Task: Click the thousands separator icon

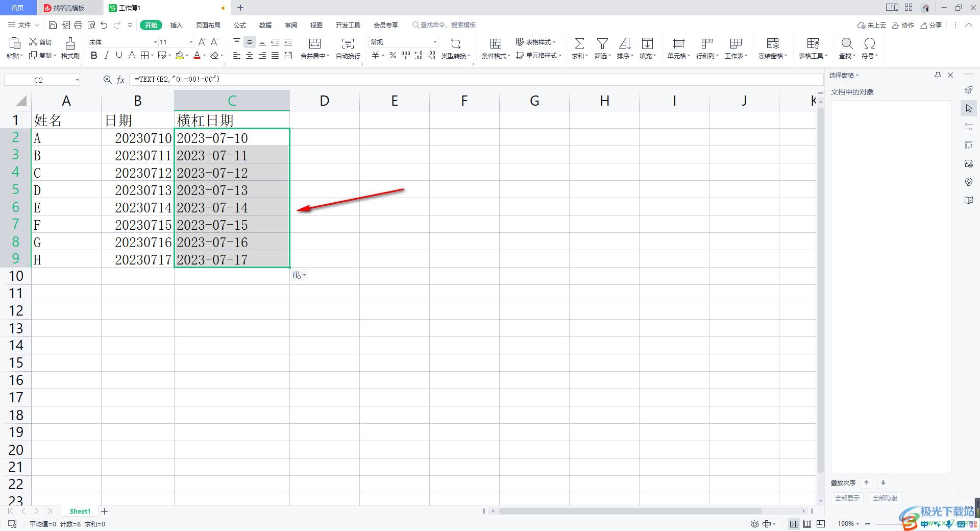Action: point(406,55)
